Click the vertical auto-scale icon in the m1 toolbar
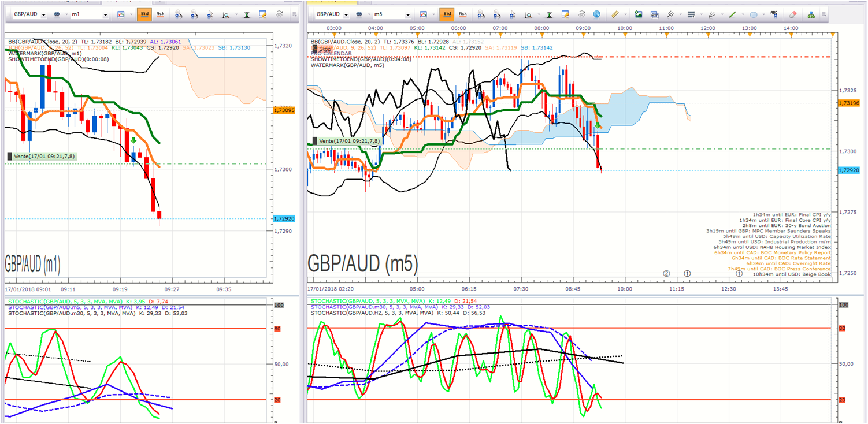Viewport: 868px width, 424px height. [x=246, y=14]
